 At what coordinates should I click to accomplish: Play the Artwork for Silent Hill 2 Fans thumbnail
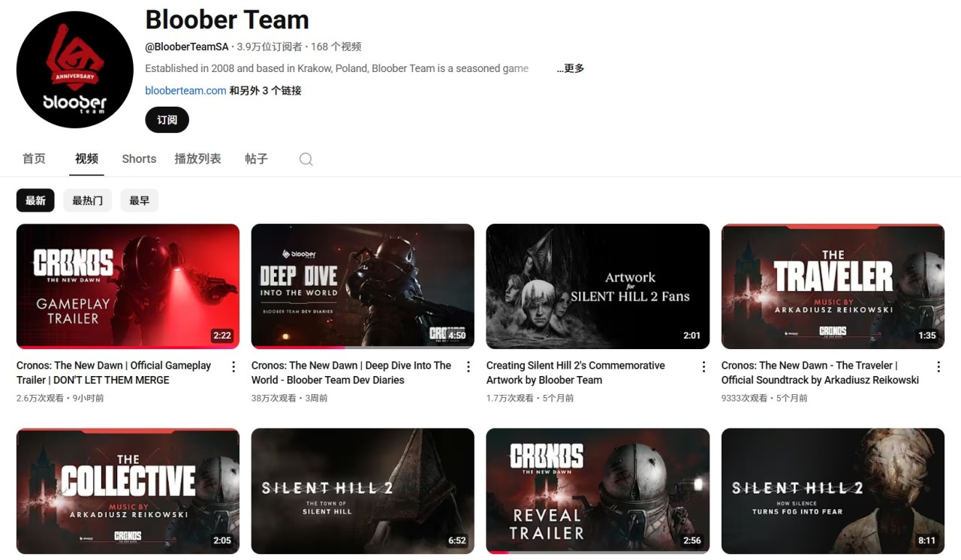pyautogui.click(x=598, y=286)
